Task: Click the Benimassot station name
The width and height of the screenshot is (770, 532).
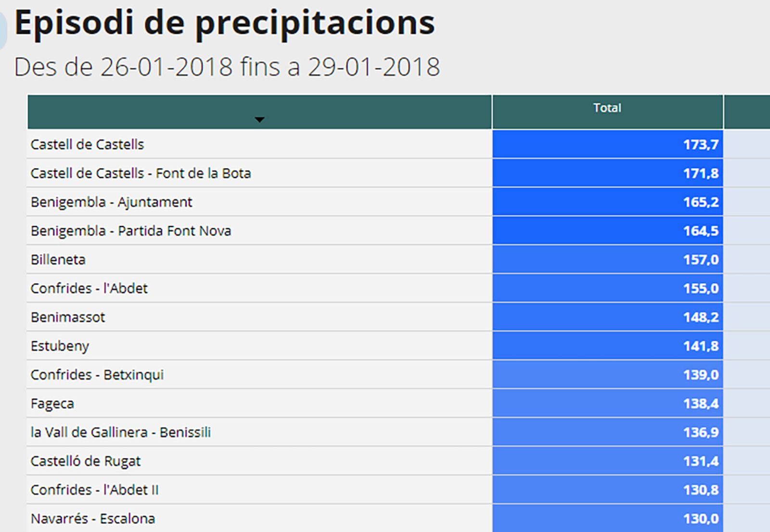Action: tap(68, 317)
